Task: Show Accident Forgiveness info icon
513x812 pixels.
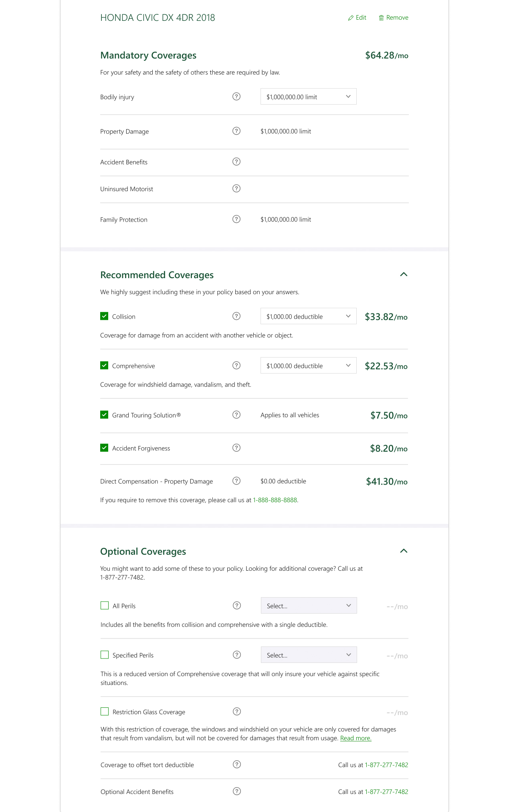Action: coord(236,448)
